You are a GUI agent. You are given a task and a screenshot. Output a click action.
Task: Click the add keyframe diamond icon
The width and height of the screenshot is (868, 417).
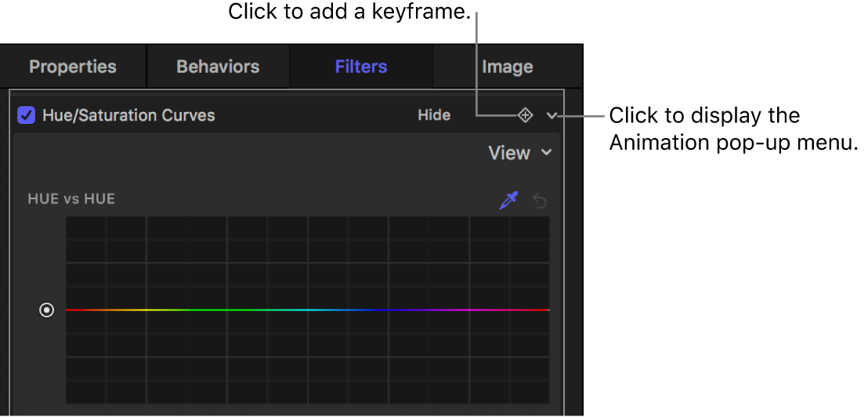click(x=525, y=116)
